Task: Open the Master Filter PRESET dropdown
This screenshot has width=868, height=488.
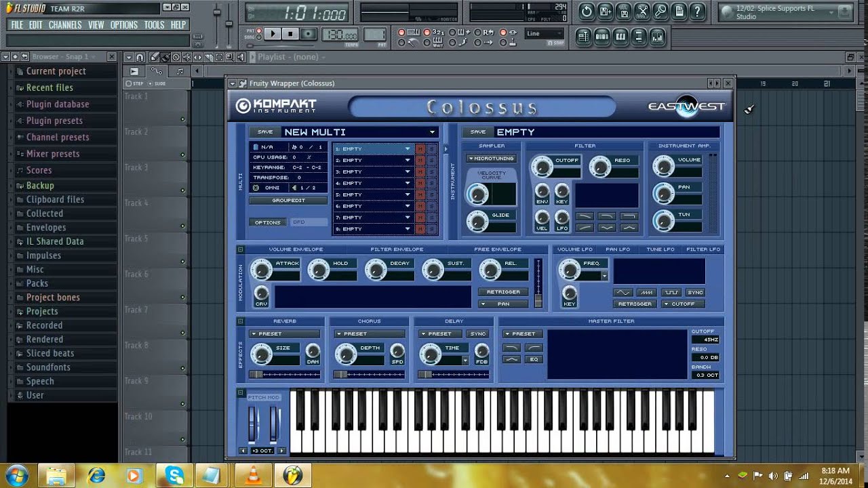Action: coord(523,334)
